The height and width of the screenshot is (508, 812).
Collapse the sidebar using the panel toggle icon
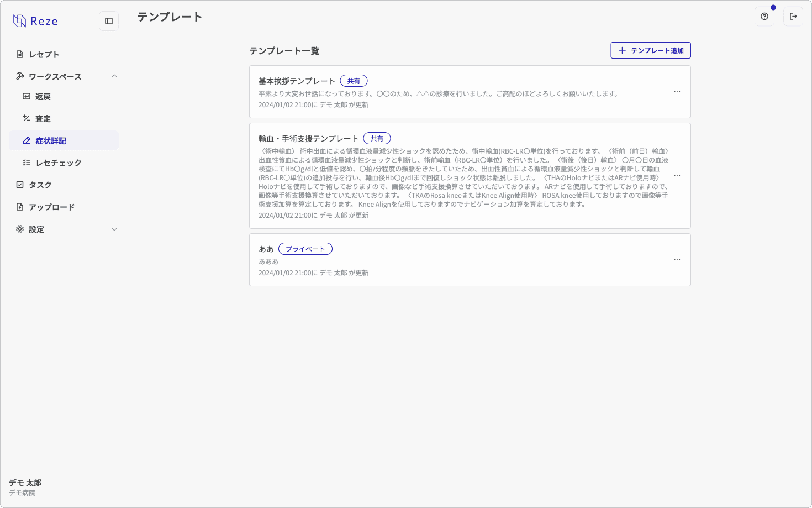[x=109, y=20]
